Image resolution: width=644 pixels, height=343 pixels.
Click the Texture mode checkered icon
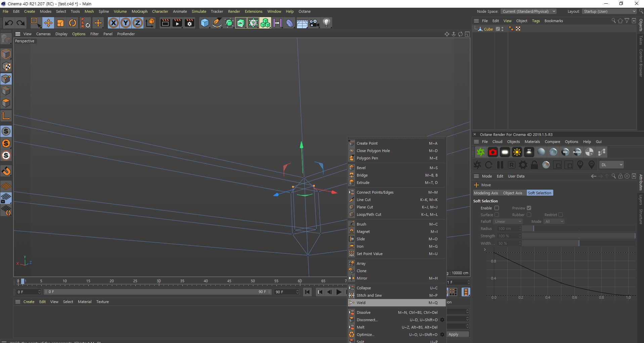pos(6,66)
